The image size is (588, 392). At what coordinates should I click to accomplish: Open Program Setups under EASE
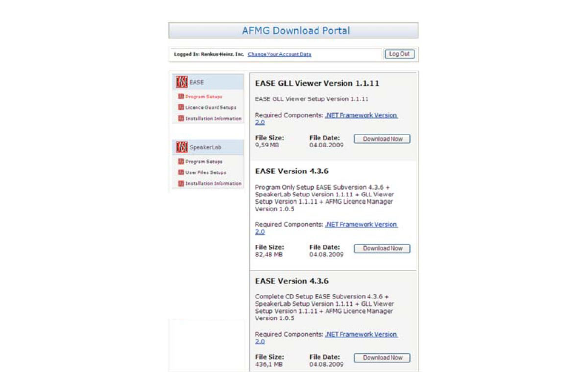[204, 97]
